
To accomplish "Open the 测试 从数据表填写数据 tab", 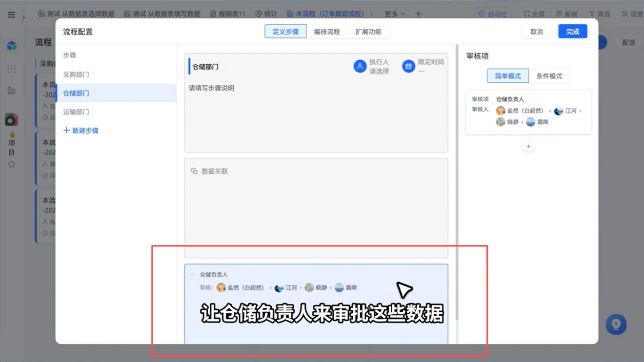I will pos(162,14).
